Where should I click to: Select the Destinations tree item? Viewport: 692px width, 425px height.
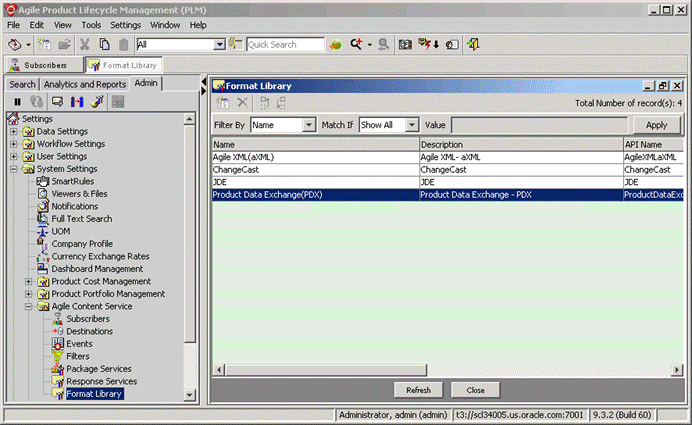(90, 331)
